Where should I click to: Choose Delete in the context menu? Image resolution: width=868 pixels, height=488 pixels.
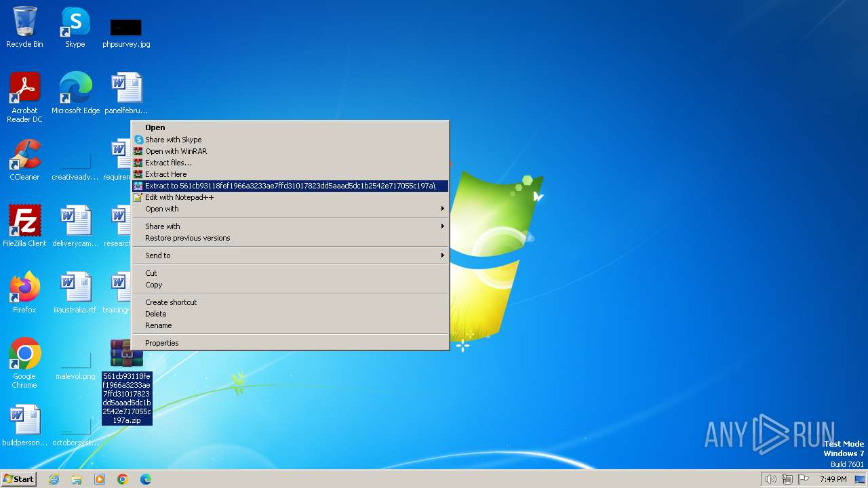click(x=290, y=314)
